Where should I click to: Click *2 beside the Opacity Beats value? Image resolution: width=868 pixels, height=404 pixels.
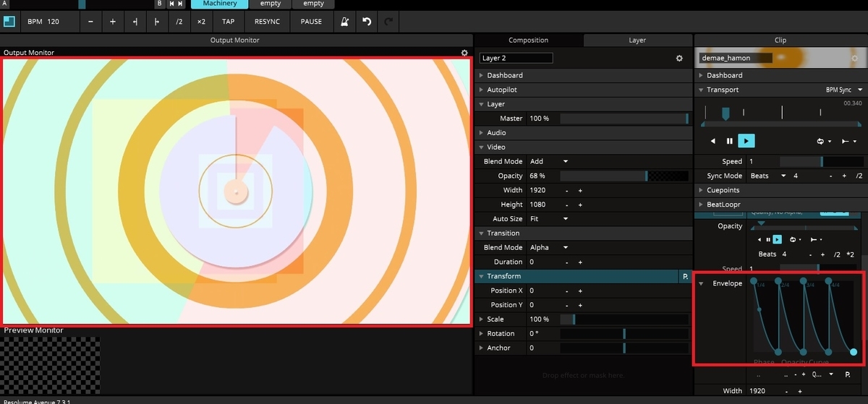click(850, 254)
